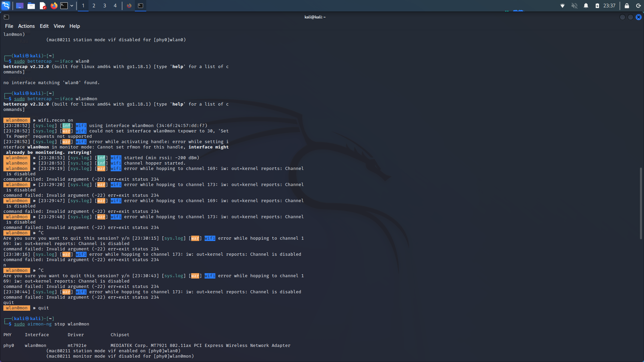Switch to workspace 1
Screen dimensions: 644x362
pyautogui.click(x=83, y=6)
